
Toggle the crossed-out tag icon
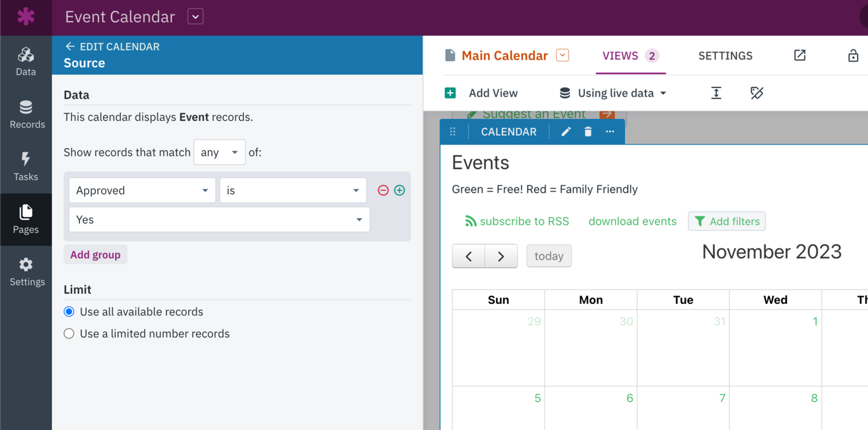756,93
